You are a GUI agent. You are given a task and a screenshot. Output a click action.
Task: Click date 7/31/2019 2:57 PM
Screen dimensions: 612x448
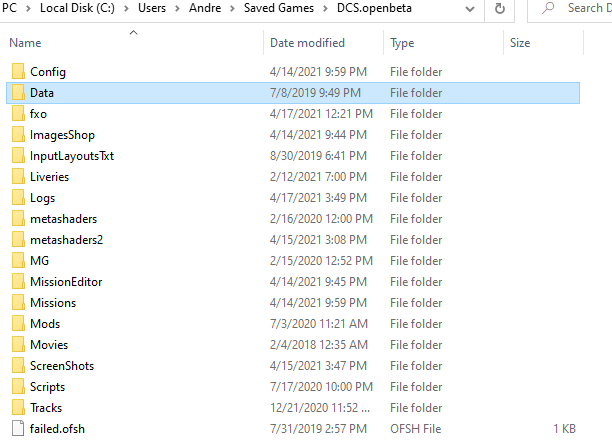pyautogui.click(x=318, y=429)
